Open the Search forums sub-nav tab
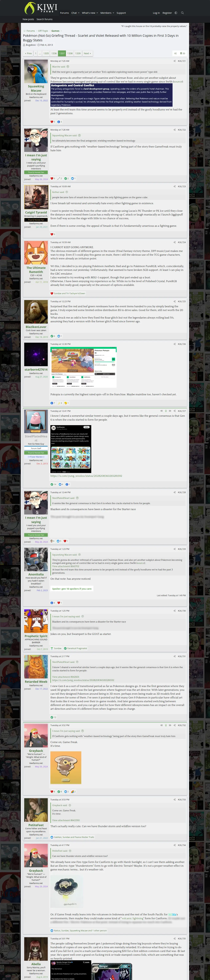 tap(45, 19)
